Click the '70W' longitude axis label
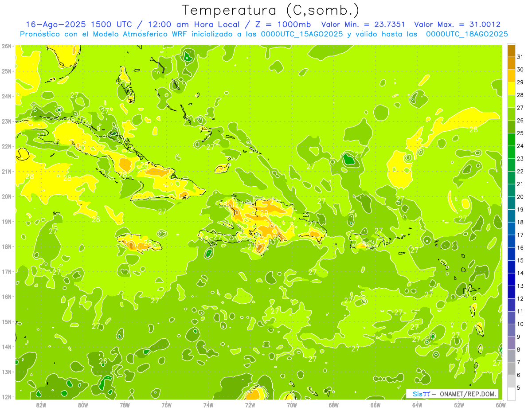 click(292, 405)
